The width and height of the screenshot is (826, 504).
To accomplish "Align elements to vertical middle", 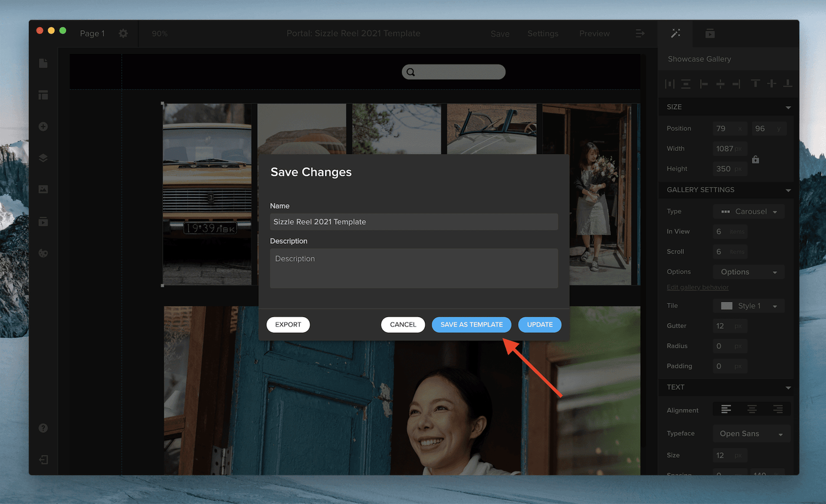I will (772, 84).
